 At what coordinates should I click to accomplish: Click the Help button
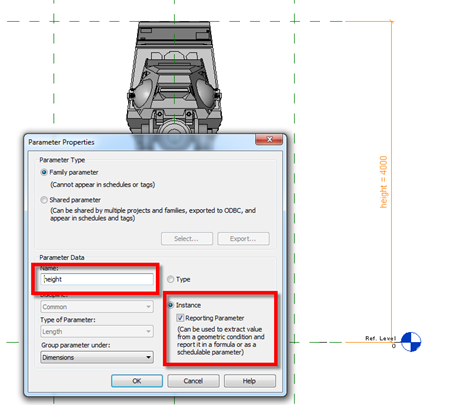point(250,381)
